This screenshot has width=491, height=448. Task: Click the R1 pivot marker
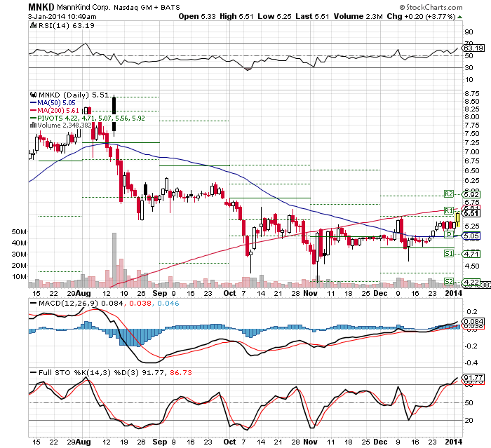pos(449,210)
